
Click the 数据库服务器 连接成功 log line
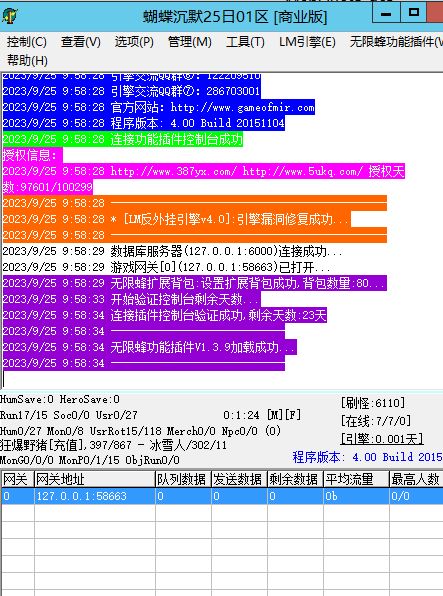click(x=173, y=251)
